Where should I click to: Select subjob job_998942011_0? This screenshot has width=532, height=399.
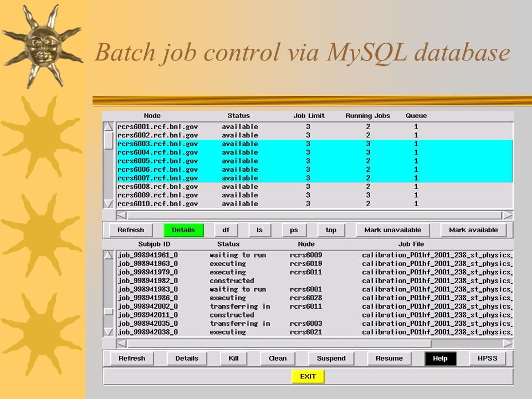coord(314,315)
